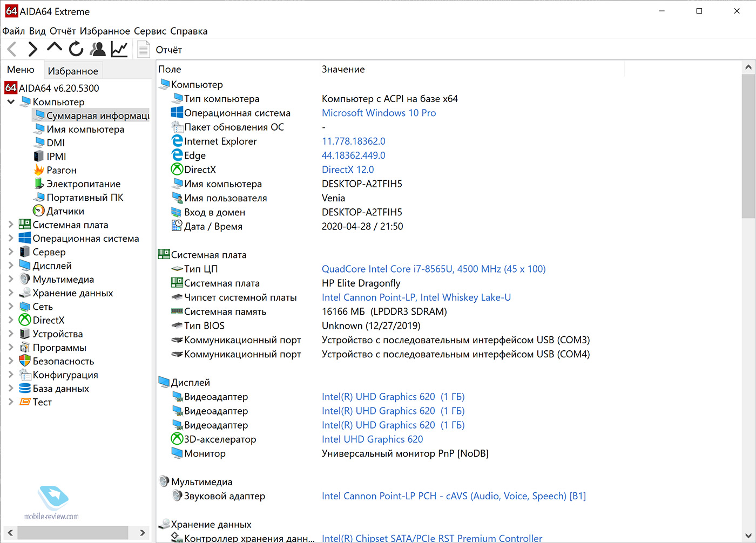Open the Отчёт menu in menu bar
The image size is (756, 543).
(x=63, y=31)
